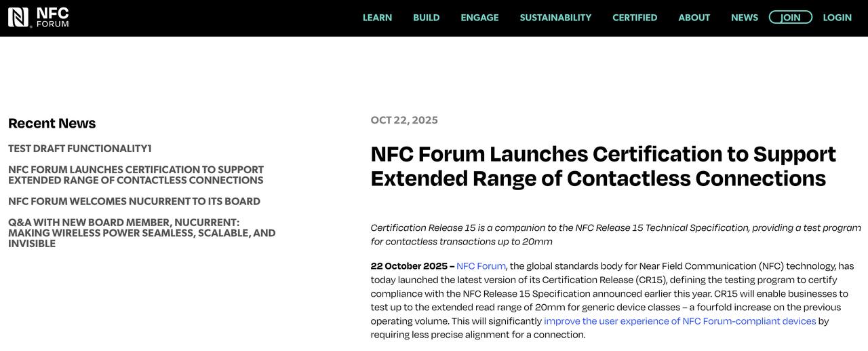Open the CERTIFIED menu
The image size is (868, 351).
pos(635,18)
